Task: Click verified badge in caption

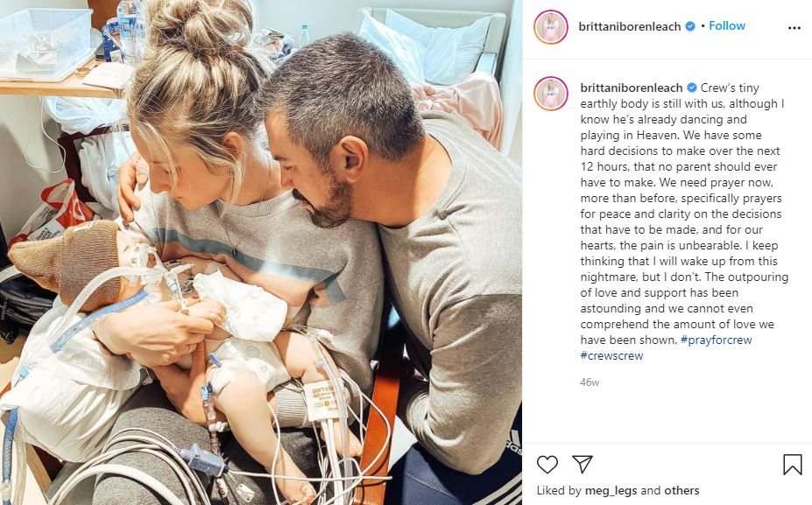Action: (691, 88)
